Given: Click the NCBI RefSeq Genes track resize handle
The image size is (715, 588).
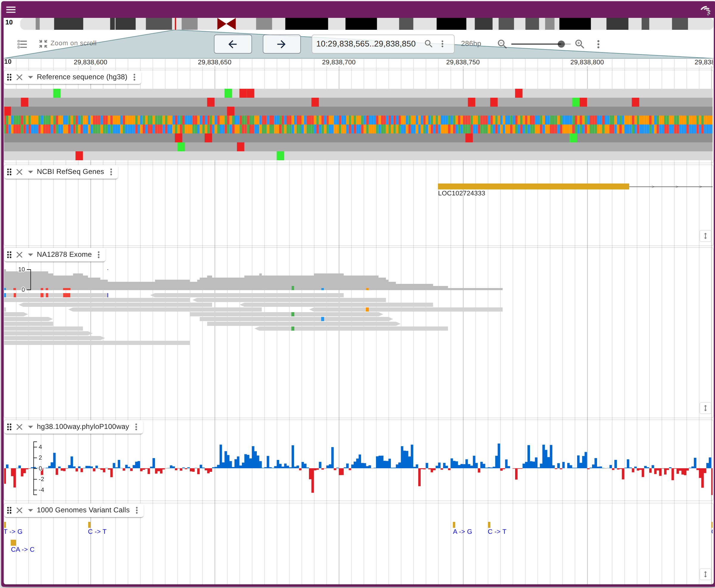Looking at the screenshot, I should pos(705,236).
